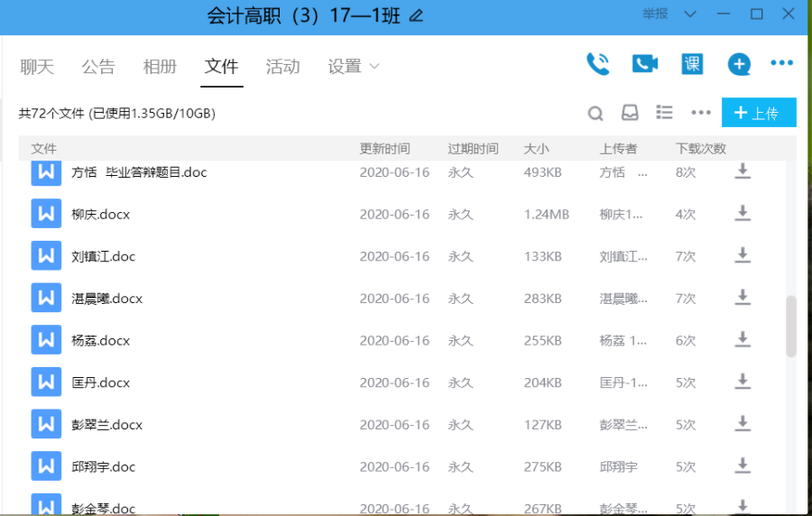Image resolution: width=812 pixels, height=516 pixels.
Task: Open file 湛晨曦.docx
Action: pos(106,298)
